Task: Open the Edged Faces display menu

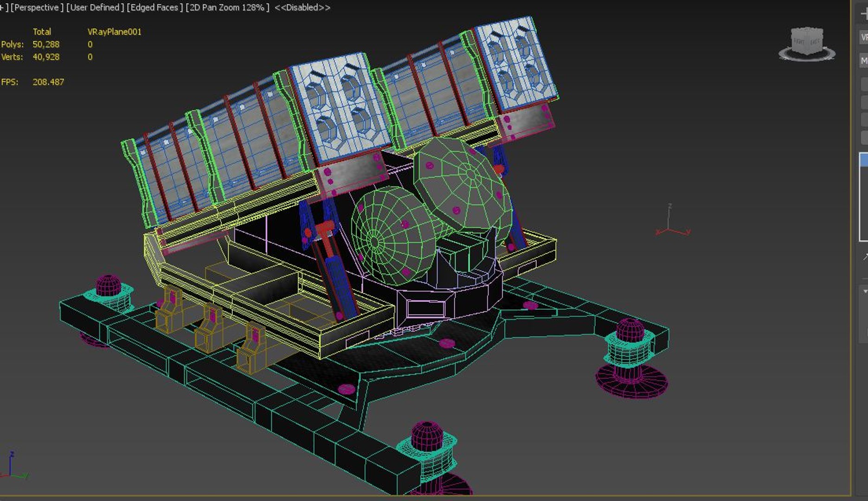Action: click(154, 7)
